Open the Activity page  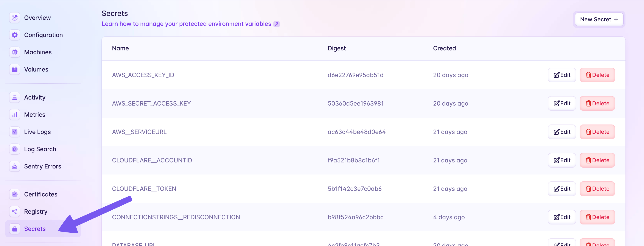click(x=43, y=98)
